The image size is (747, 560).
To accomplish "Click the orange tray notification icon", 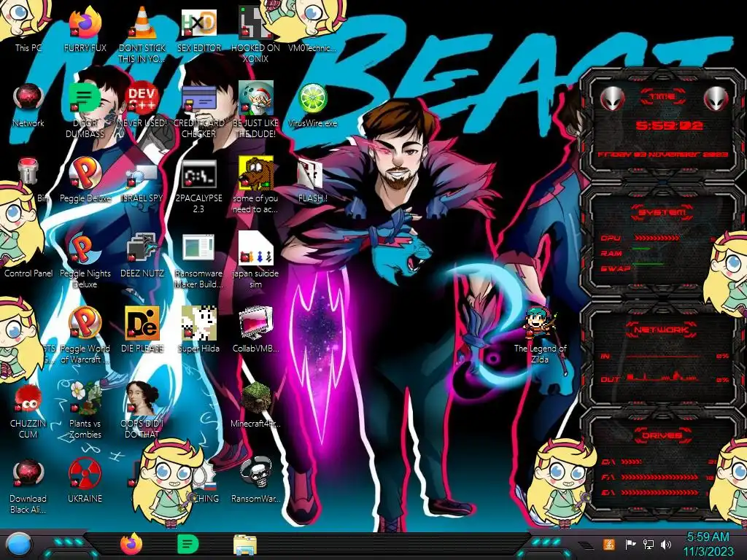I will (608, 544).
